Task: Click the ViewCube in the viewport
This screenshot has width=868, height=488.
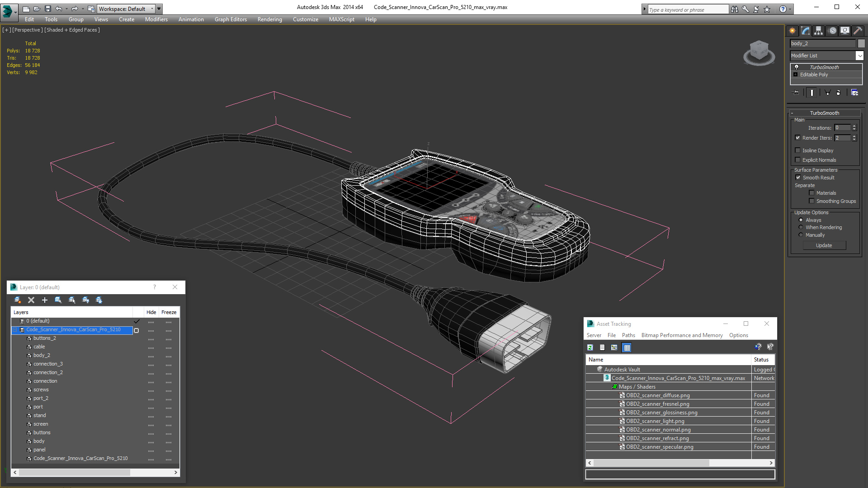Action: pyautogui.click(x=759, y=52)
